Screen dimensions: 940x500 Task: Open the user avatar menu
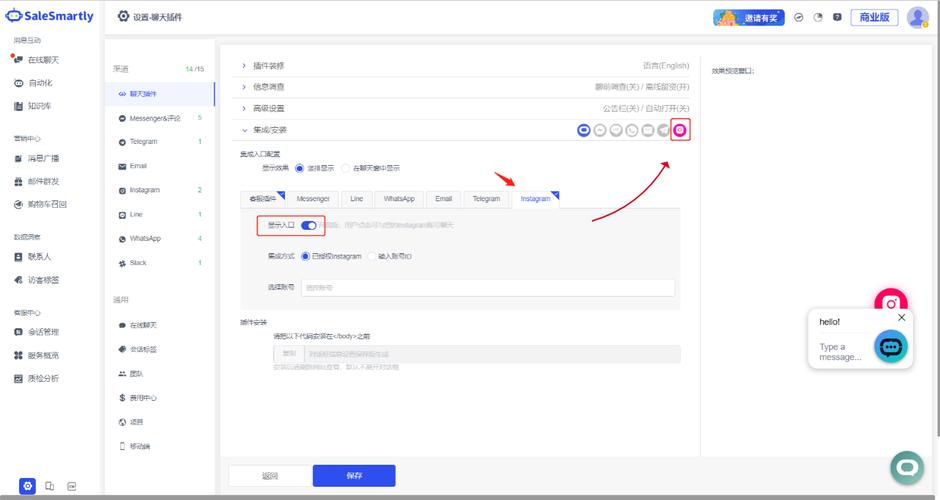coord(917,17)
